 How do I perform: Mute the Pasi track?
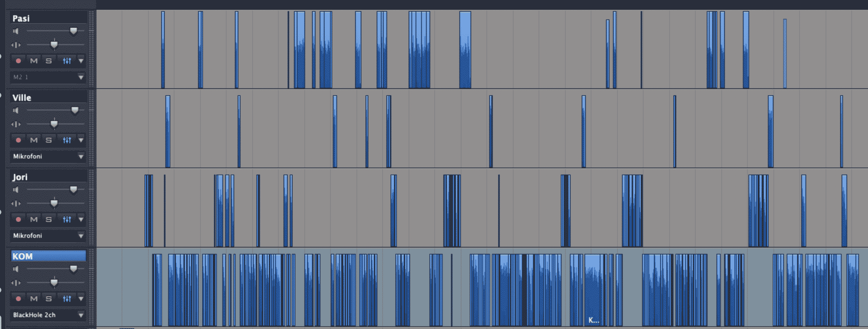point(34,61)
